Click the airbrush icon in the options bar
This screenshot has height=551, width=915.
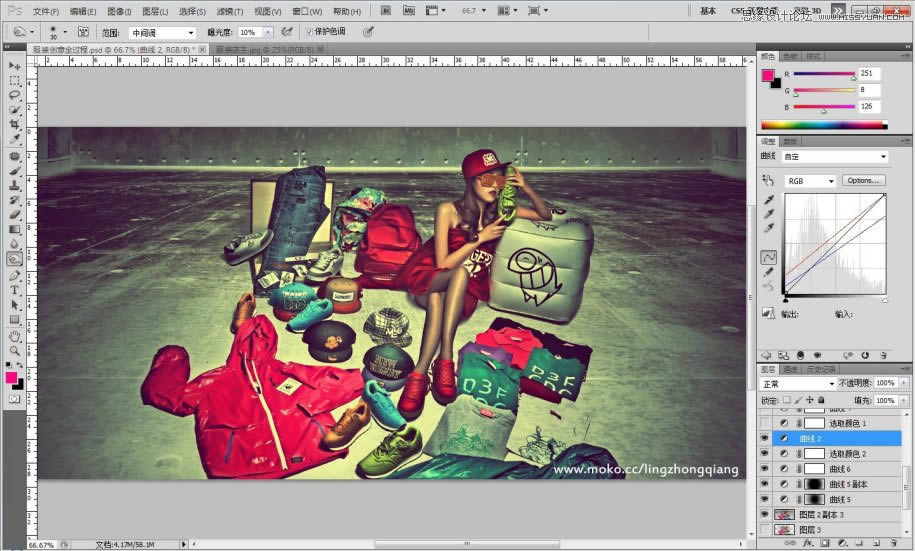pos(287,32)
